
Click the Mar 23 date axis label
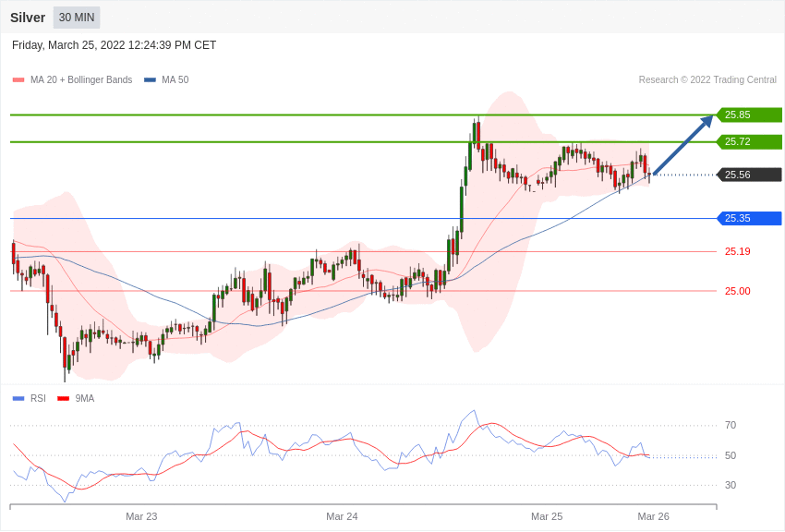[141, 516]
